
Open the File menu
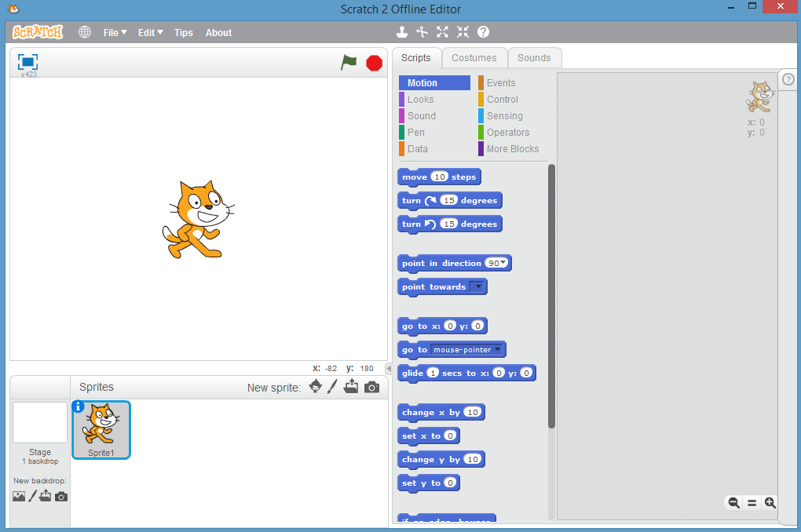click(115, 33)
